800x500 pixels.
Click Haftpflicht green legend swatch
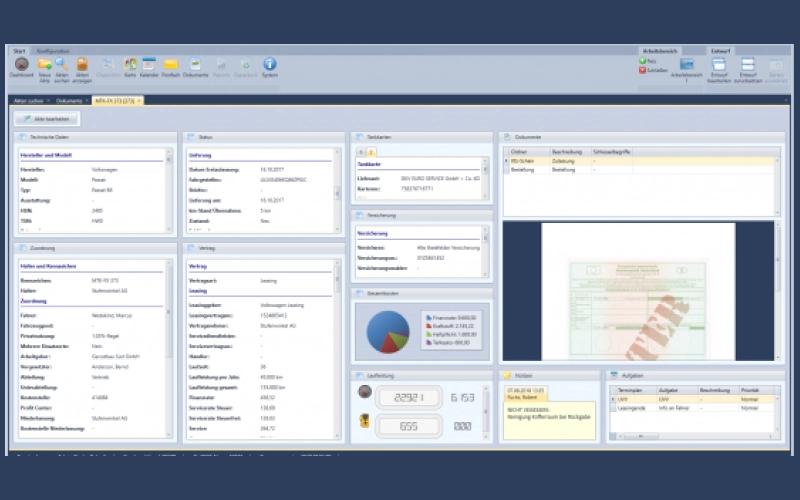(x=429, y=335)
